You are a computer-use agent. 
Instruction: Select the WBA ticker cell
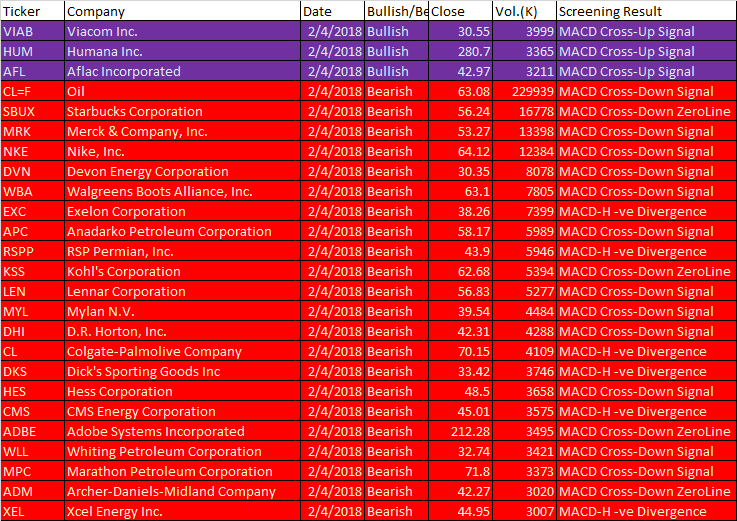pyautogui.click(x=32, y=191)
